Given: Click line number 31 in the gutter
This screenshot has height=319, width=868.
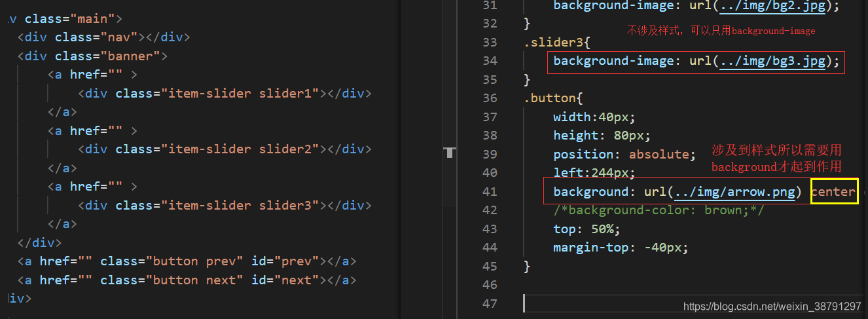Looking at the screenshot, I should tap(490, 5).
